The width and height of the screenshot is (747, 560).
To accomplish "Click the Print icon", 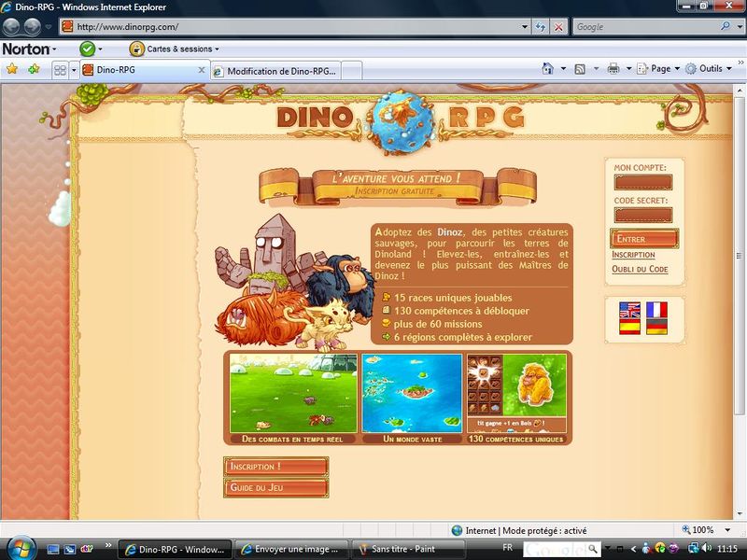I will [x=613, y=69].
